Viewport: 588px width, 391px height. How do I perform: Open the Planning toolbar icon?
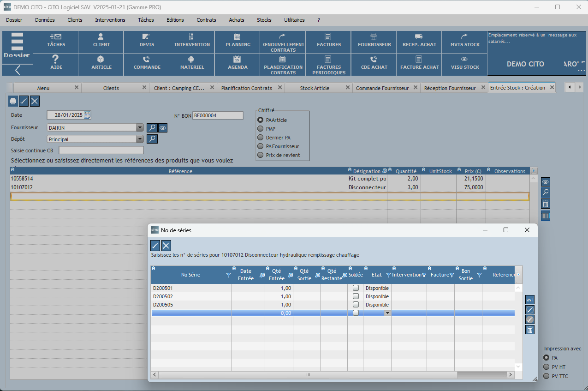coord(238,42)
